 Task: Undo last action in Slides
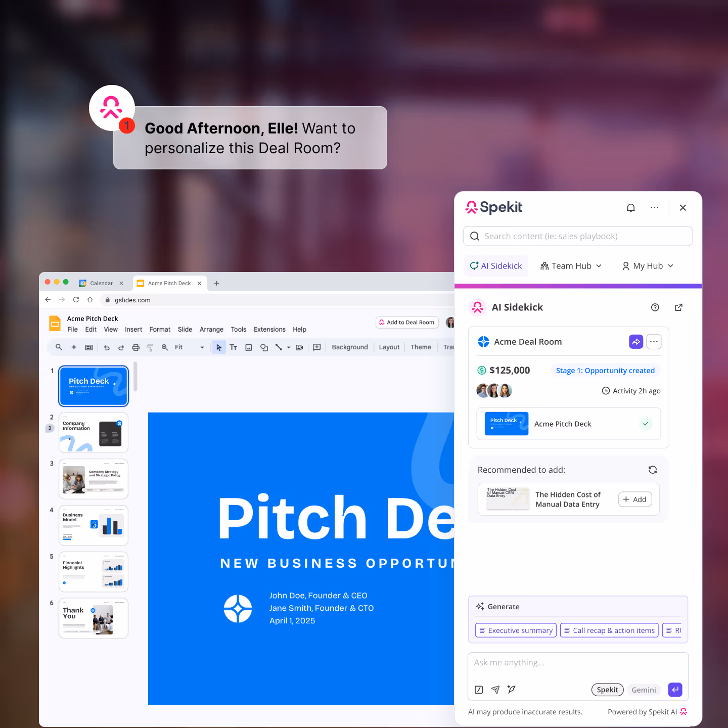pyautogui.click(x=107, y=347)
